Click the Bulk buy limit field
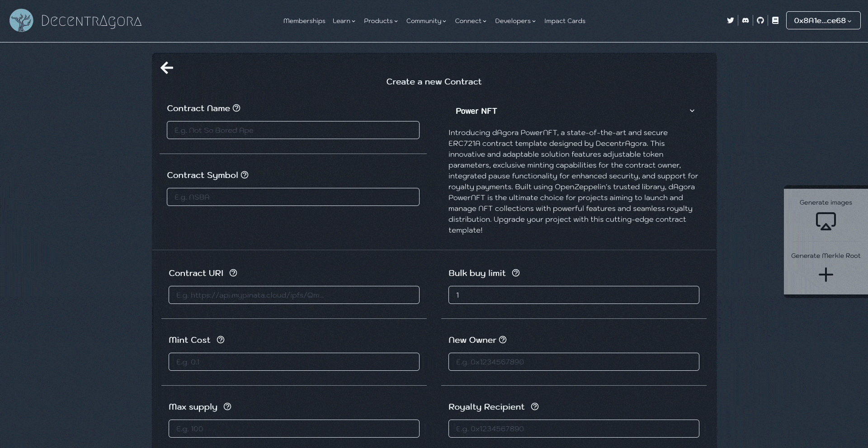868x448 pixels. pos(574,295)
